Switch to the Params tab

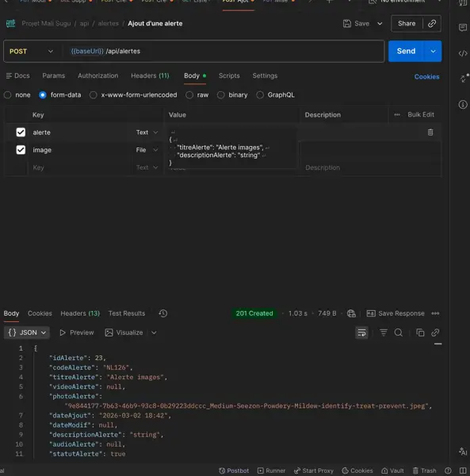[x=53, y=76]
